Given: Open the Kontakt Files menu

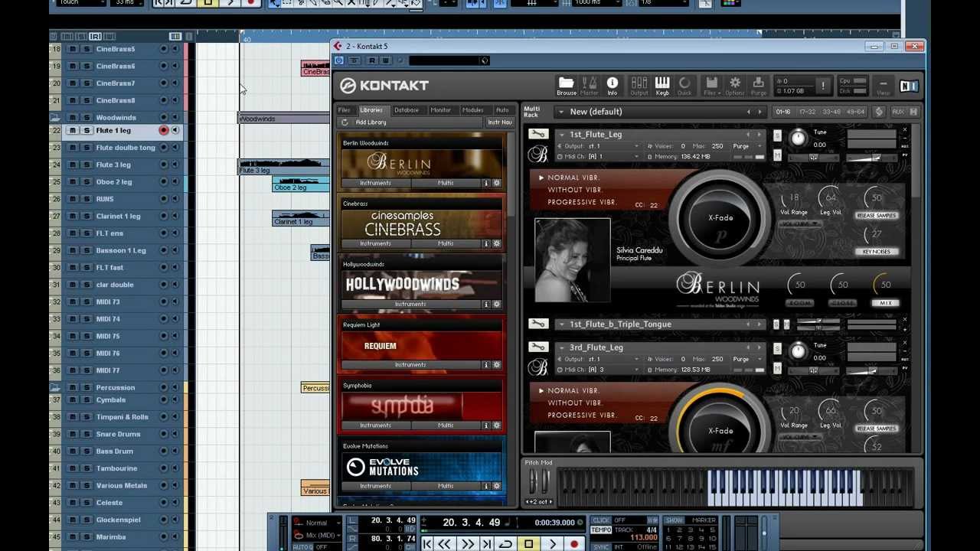Looking at the screenshot, I should pos(711,86).
